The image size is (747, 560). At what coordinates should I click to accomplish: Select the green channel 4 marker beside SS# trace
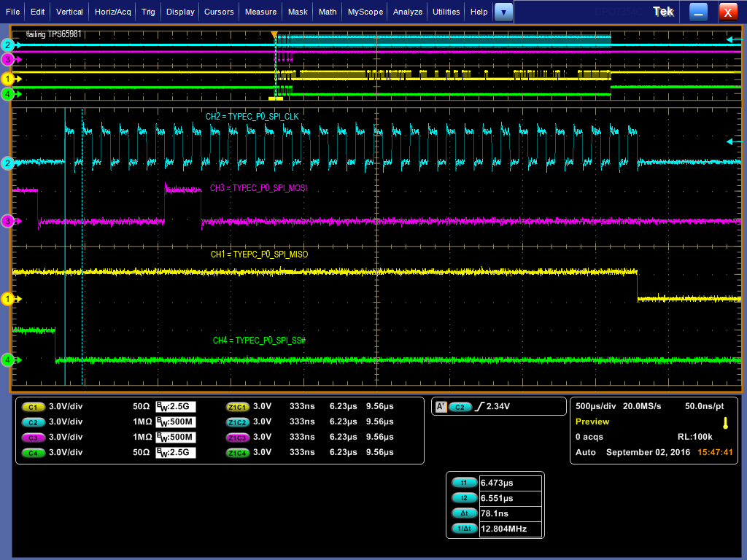pyautogui.click(x=8, y=359)
